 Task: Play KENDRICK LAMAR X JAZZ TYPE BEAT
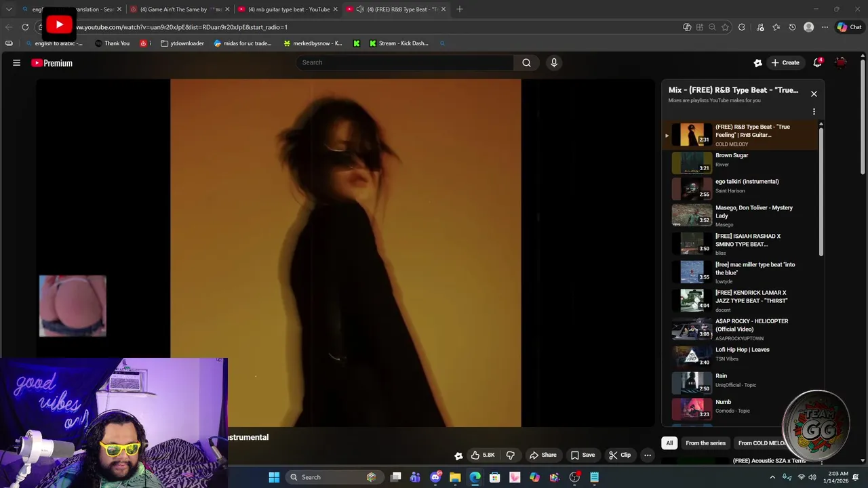[739, 300]
